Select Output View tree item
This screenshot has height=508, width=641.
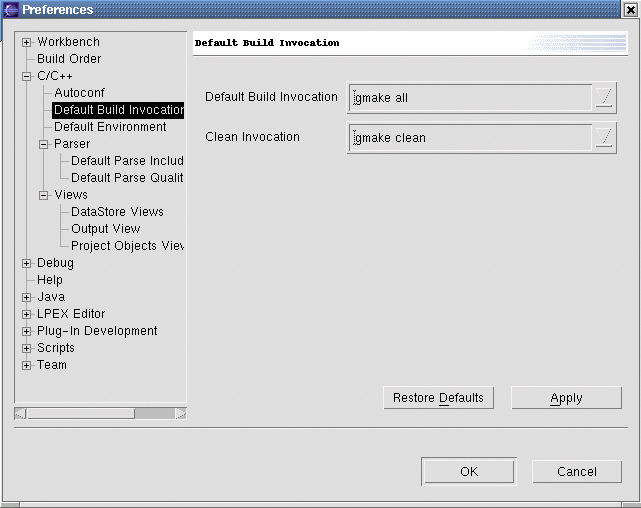(105, 229)
